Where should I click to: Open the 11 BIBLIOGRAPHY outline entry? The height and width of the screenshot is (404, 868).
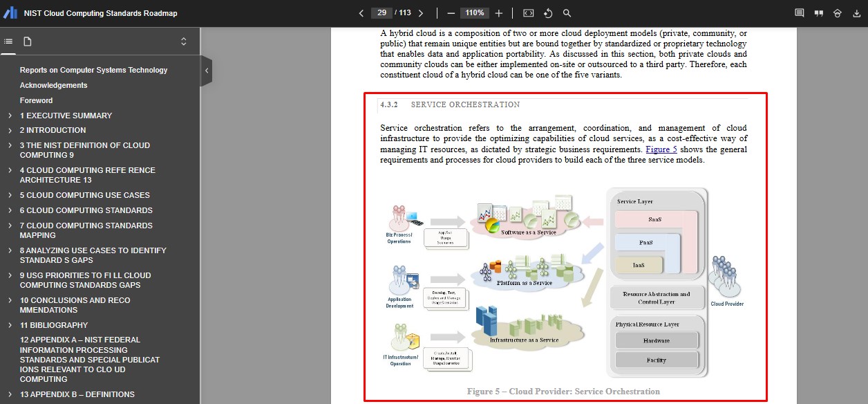53,325
